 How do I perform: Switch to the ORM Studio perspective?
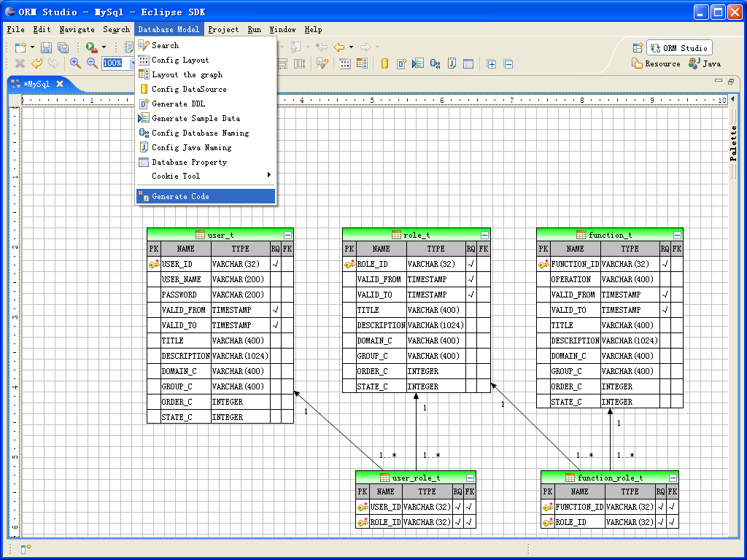click(x=679, y=48)
